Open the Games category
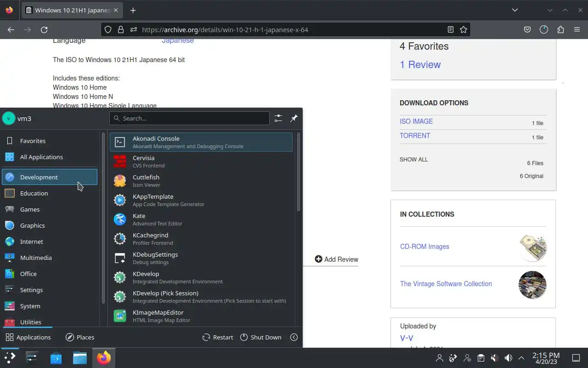The image size is (588, 368). coord(50,209)
